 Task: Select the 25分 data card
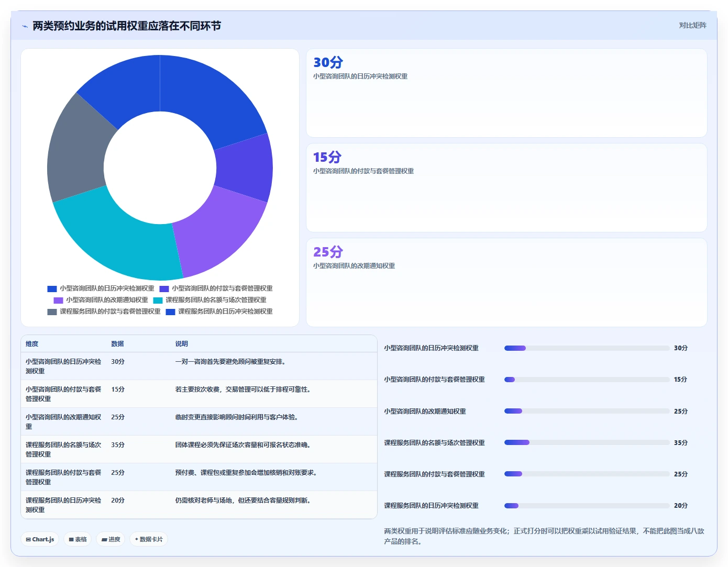(506, 283)
